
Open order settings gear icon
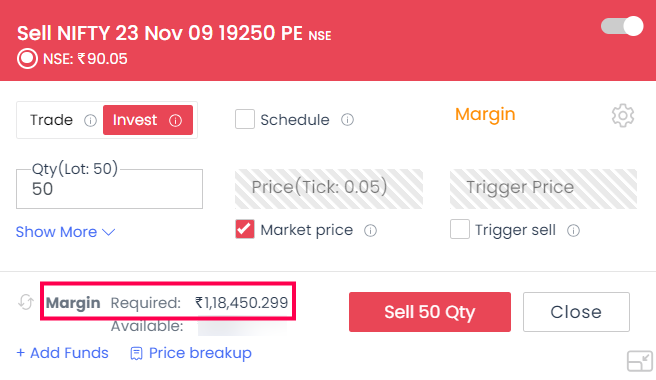coord(623,116)
